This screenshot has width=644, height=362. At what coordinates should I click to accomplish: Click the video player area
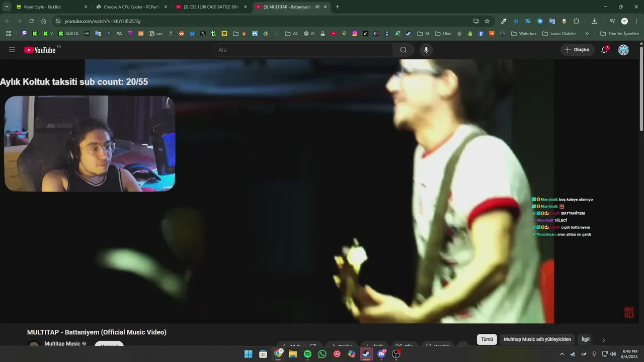click(x=319, y=191)
